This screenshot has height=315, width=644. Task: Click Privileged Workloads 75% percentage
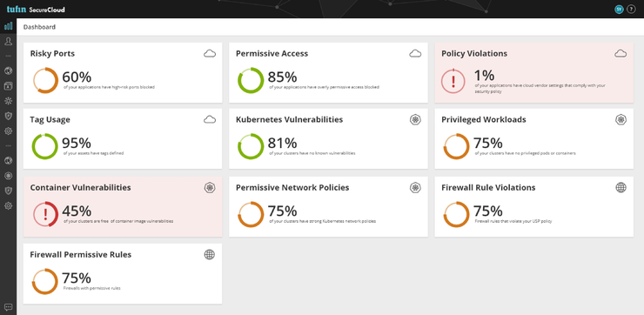tap(488, 143)
